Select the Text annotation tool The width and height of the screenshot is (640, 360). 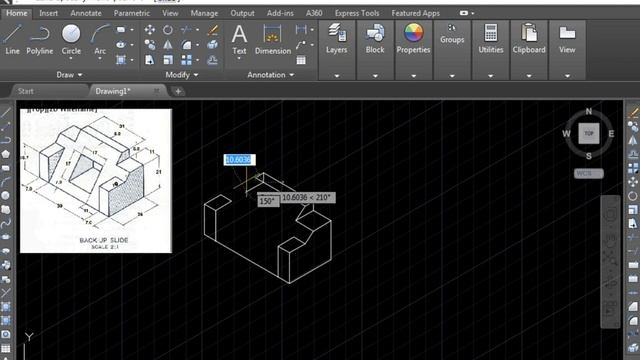pos(239,40)
